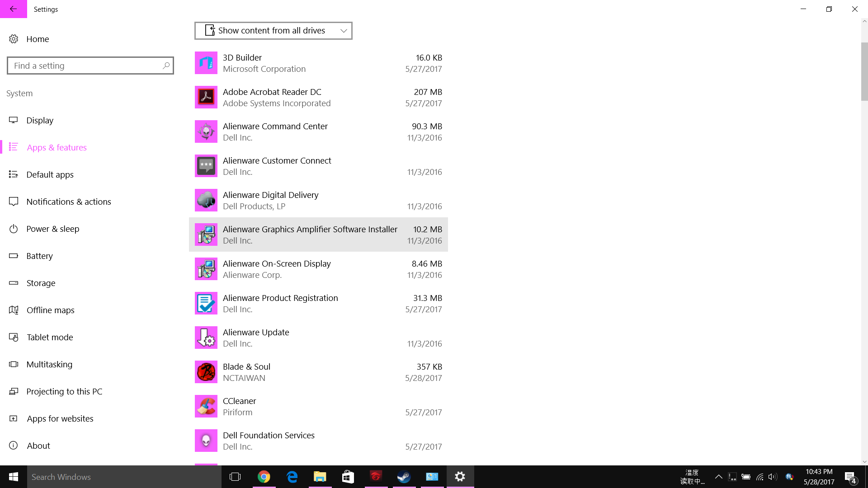Image resolution: width=868 pixels, height=488 pixels.
Task: Click the vertical scrollbar thumb
Action: click(864, 71)
